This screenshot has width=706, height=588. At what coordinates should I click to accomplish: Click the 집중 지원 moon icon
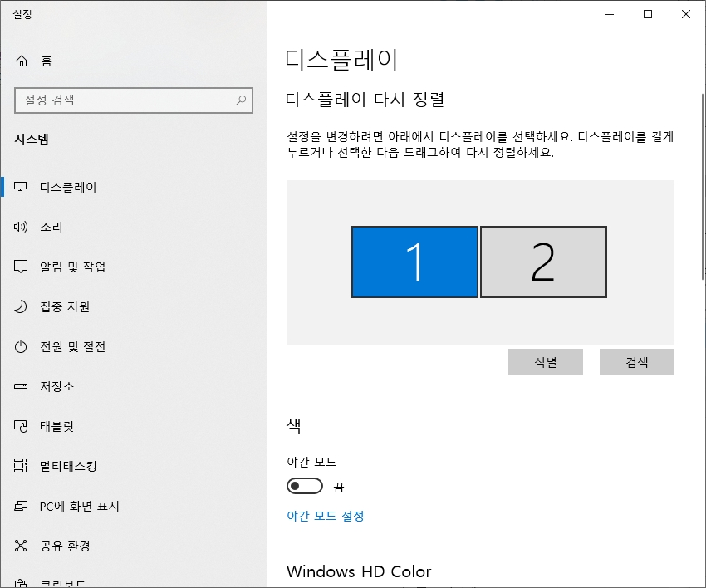(21, 306)
